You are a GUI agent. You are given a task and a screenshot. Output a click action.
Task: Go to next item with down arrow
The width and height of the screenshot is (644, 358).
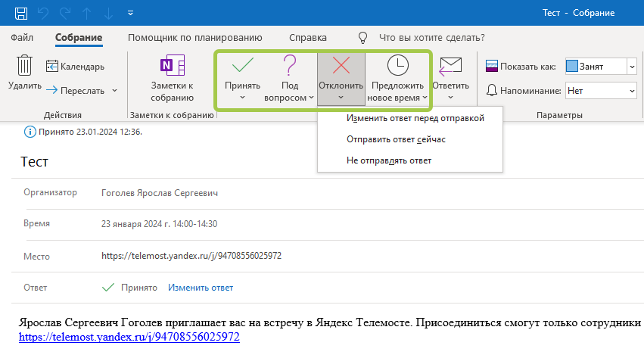(x=108, y=13)
